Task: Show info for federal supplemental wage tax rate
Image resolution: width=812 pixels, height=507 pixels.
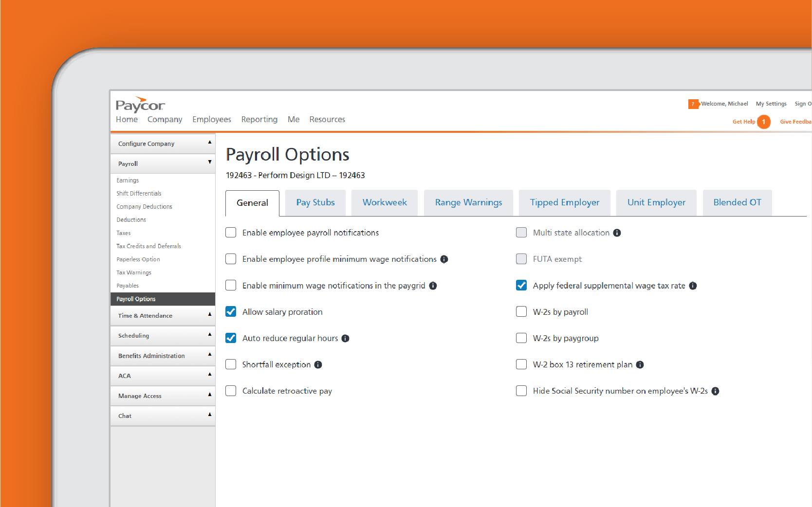Action: tap(693, 286)
